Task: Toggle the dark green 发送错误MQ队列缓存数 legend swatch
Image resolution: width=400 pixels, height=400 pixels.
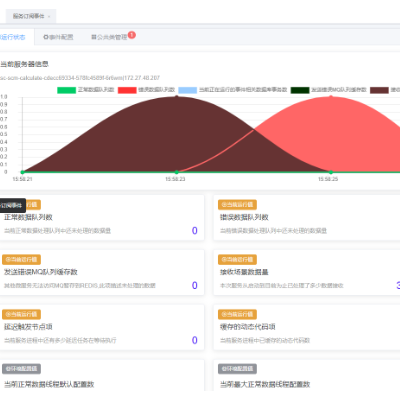Action: click(x=300, y=90)
